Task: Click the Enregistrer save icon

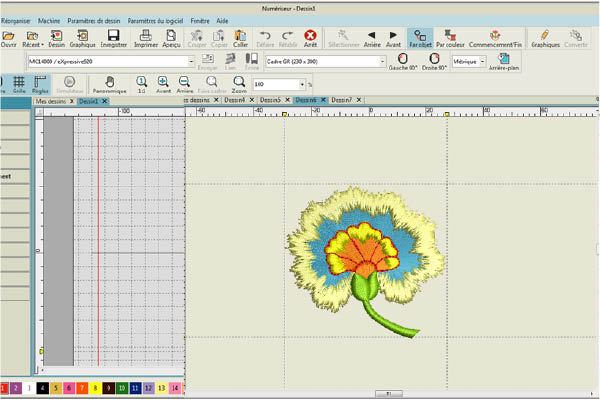Action: point(113,39)
